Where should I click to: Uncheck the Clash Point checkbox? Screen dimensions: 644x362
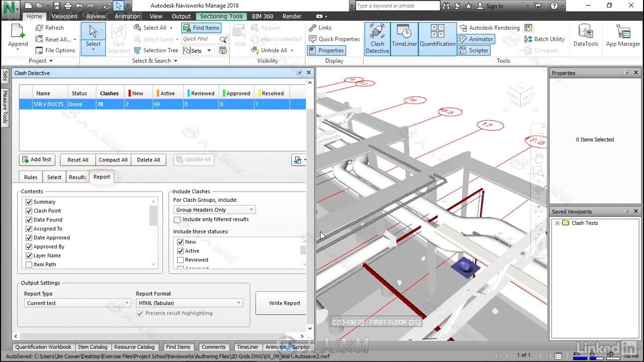[29, 211]
